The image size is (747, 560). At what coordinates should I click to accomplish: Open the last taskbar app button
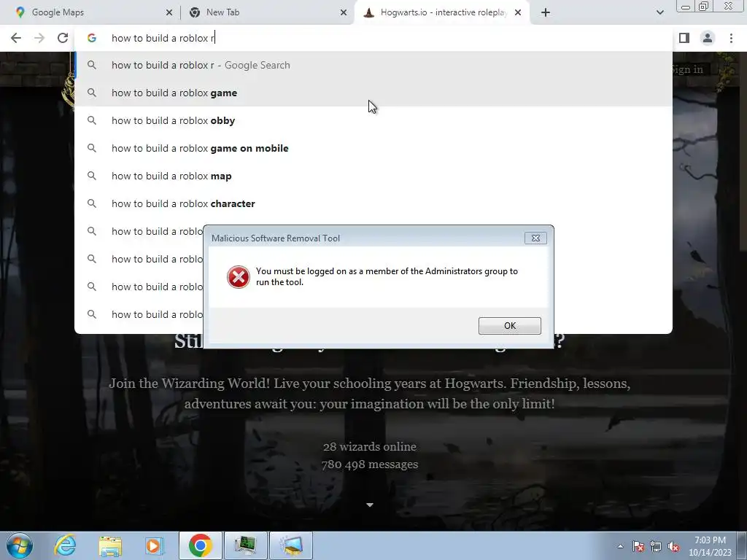click(291, 545)
